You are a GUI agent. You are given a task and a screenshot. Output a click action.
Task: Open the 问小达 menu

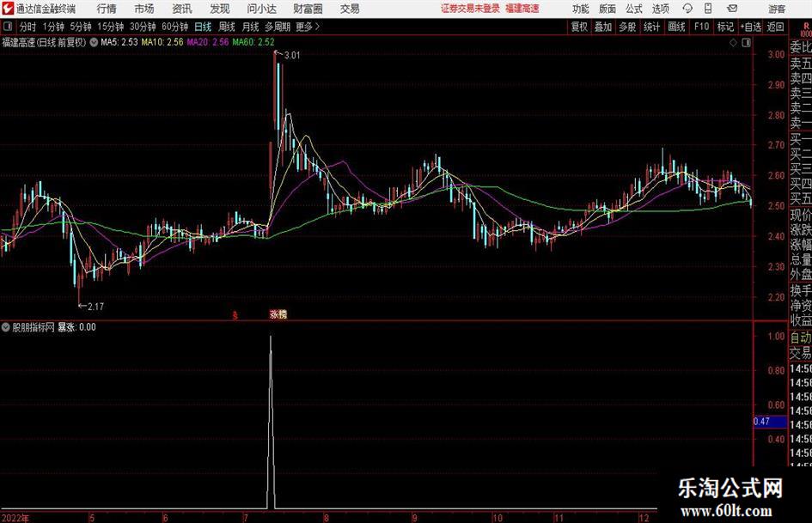click(261, 9)
